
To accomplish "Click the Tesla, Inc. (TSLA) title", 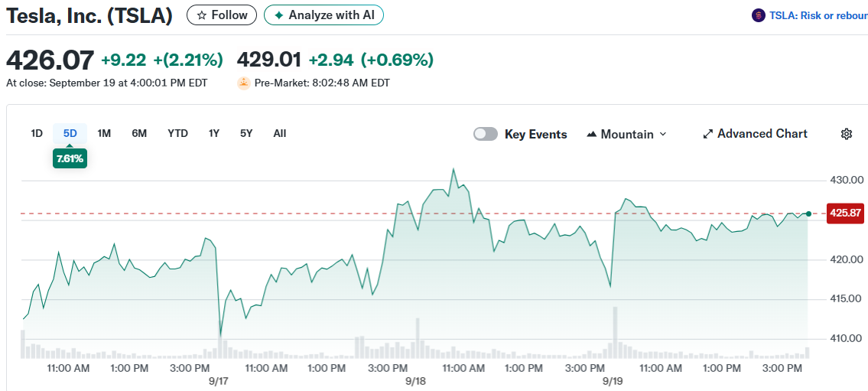I will [89, 15].
